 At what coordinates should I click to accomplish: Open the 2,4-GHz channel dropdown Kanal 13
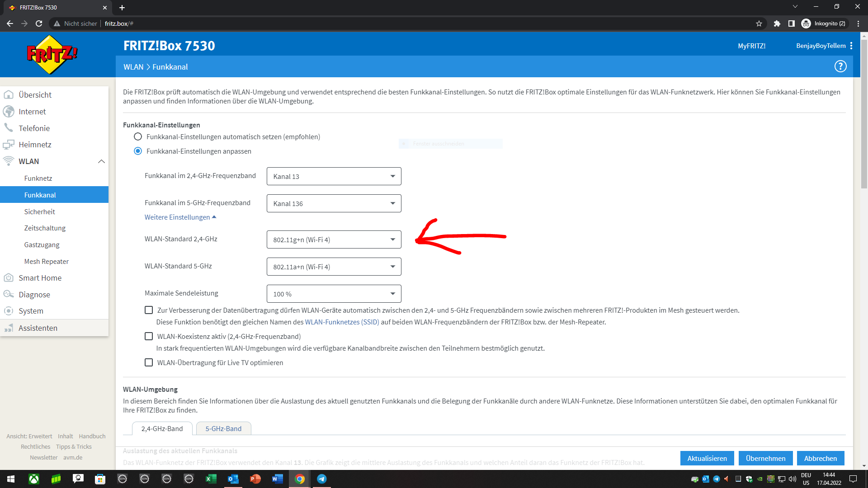pos(334,176)
